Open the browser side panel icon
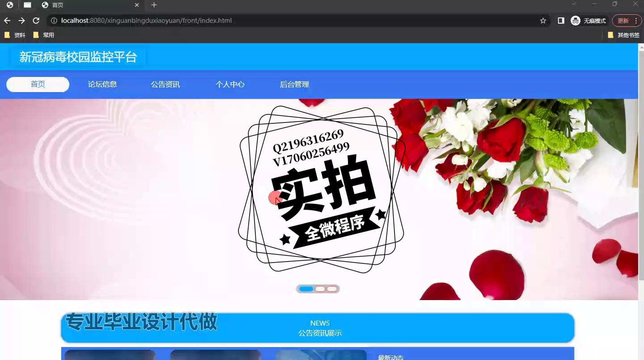The width and height of the screenshot is (644, 360). pos(561,21)
